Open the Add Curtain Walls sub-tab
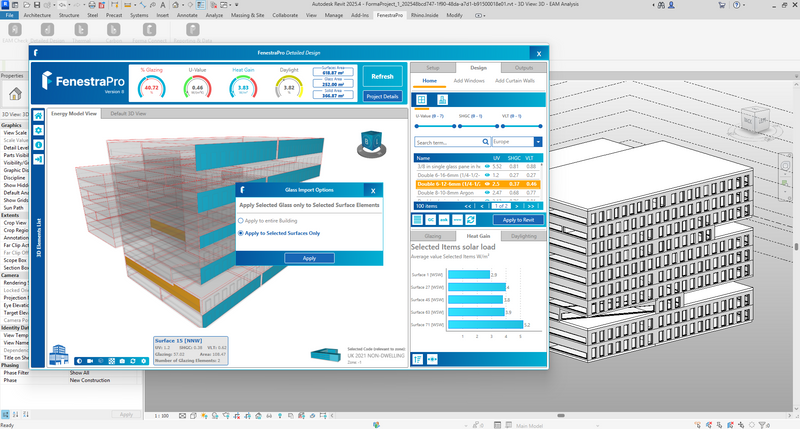Image resolution: width=800 pixels, height=429 pixels. pyautogui.click(x=515, y=81)
